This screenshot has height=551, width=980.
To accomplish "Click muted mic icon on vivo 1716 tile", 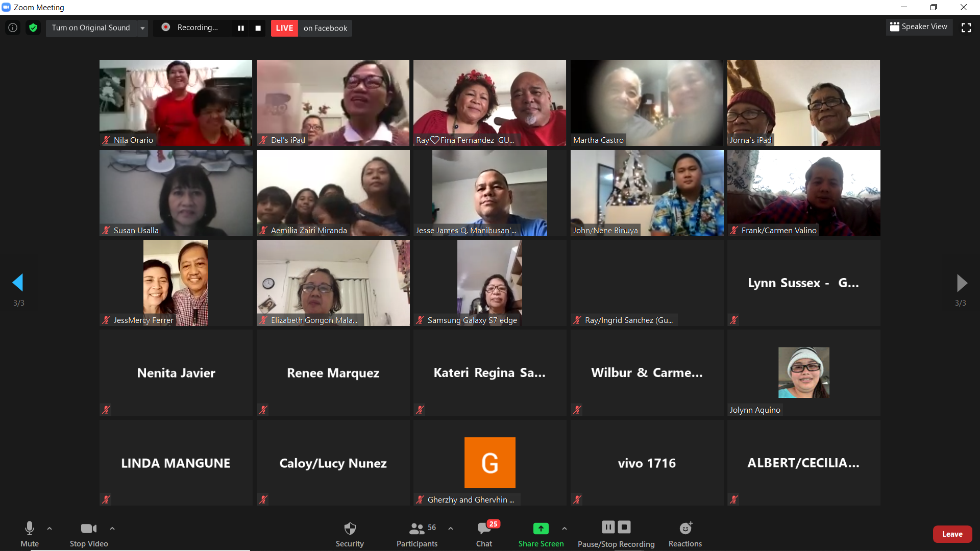I will [x=577, y=499].
